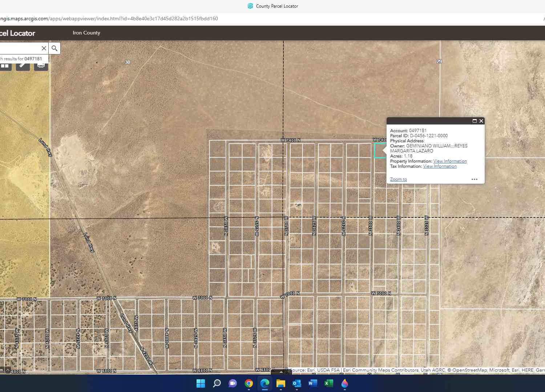Open Outlook from the taskbar

[297, 383]
